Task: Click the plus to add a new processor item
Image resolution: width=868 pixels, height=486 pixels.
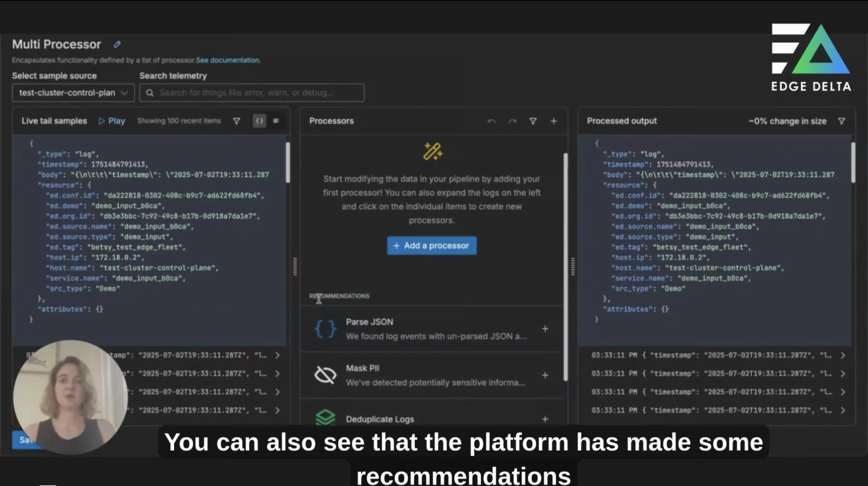Action: point(553,121)
